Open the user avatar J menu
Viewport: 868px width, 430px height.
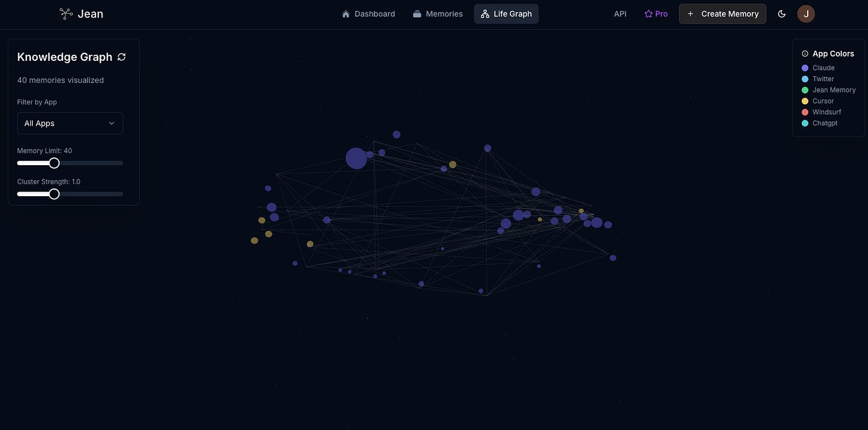(x=806, y=14)
